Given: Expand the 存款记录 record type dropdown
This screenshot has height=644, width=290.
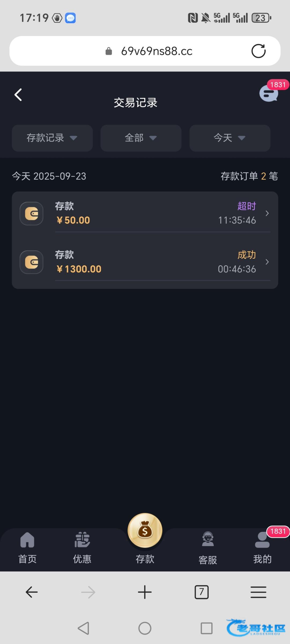Looking at the screenshot, I should (52, 138).
